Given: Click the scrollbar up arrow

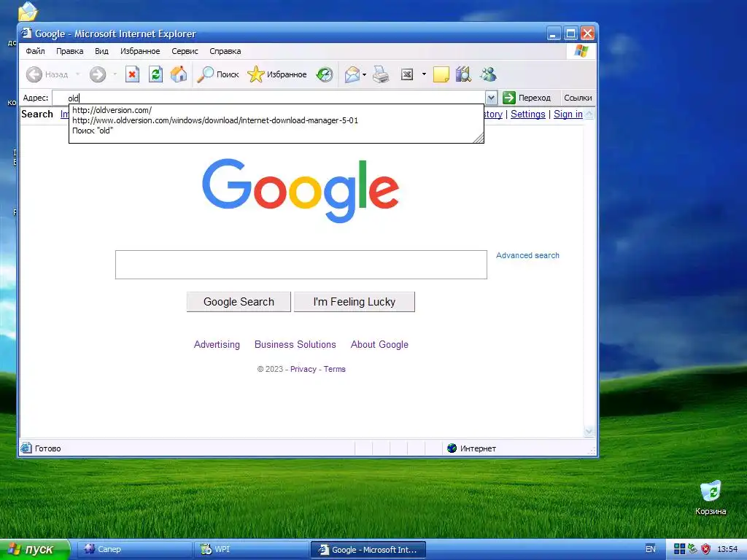Looking at the screenshot, I should pos(589,114).
